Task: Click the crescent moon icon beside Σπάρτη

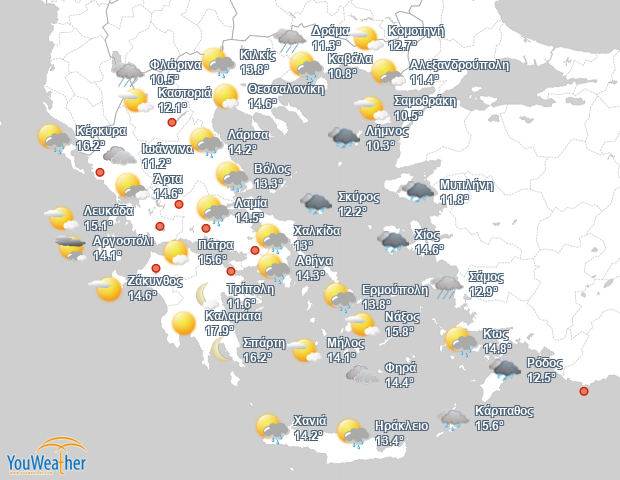Action: pyautogui.click(x=221, y=350)
